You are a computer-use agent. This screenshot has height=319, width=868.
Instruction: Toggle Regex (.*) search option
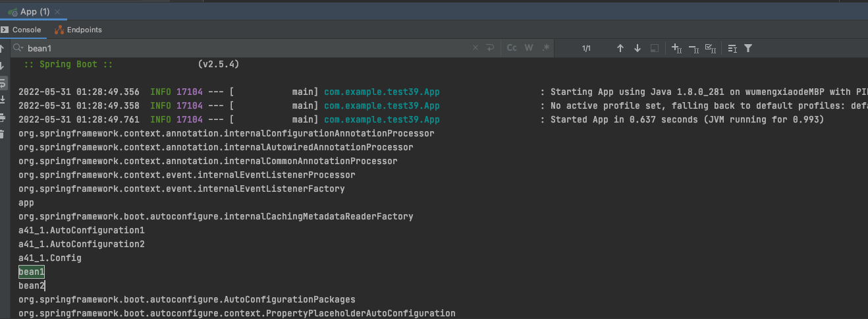click(x=545, y=48)
